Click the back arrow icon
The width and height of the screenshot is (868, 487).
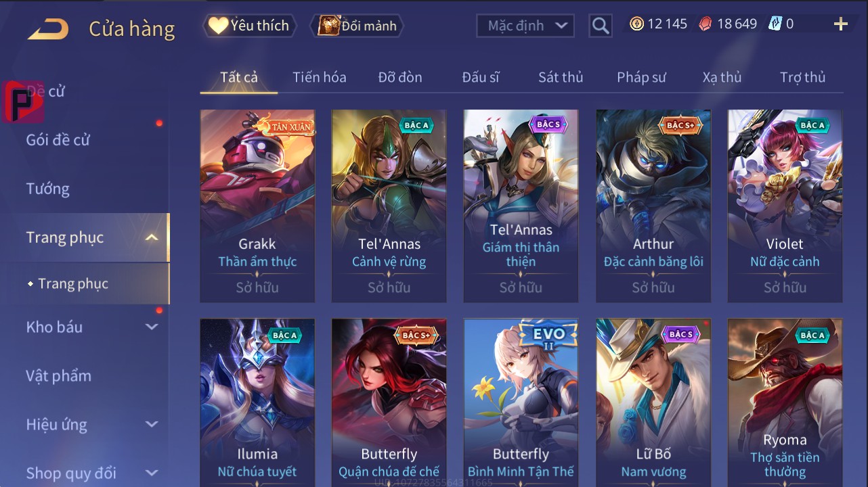pos(47,28)
